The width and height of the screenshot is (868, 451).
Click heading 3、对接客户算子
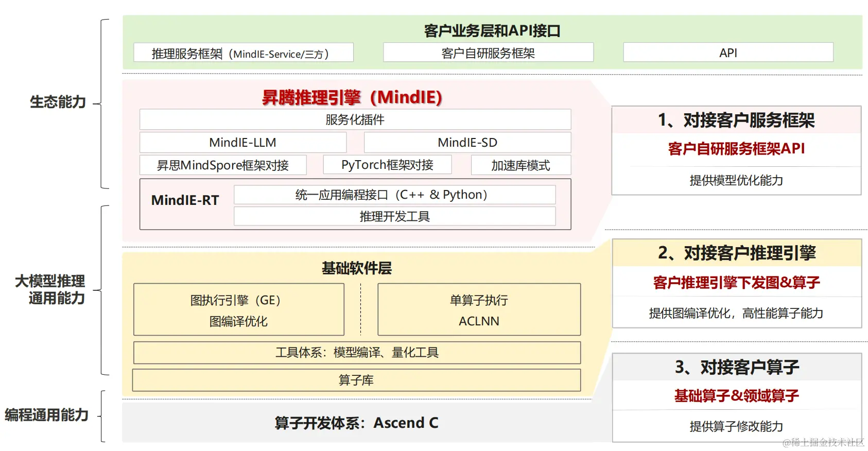click(x=737, y=367)
